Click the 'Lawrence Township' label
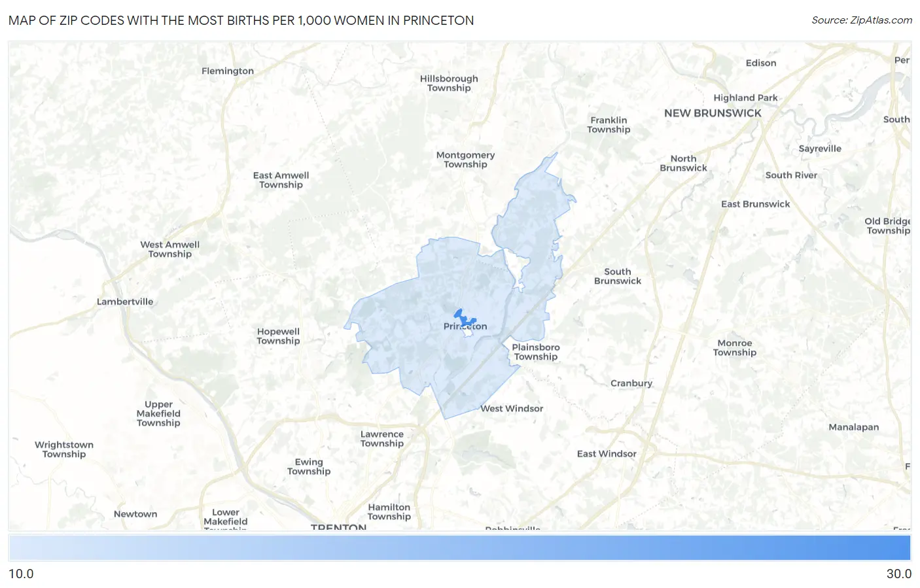The width and height of the screenshot is (920, 588). [x=382, y=439]
